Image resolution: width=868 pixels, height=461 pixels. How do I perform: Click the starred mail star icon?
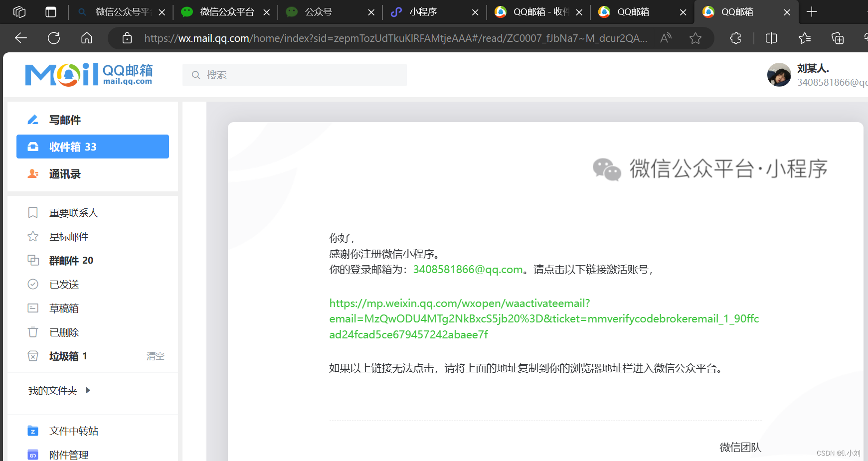pyautogui.click(x=33, y=236)
